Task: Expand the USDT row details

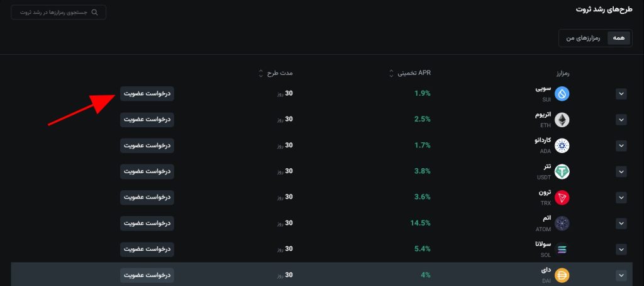Action: 621,171
